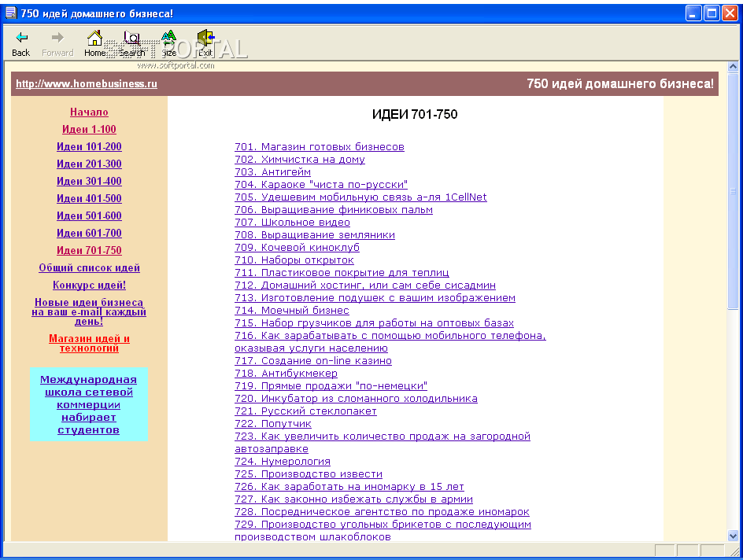Click the document icon in title bar
This screenshot has width=743, height=560.
(10, 13)
